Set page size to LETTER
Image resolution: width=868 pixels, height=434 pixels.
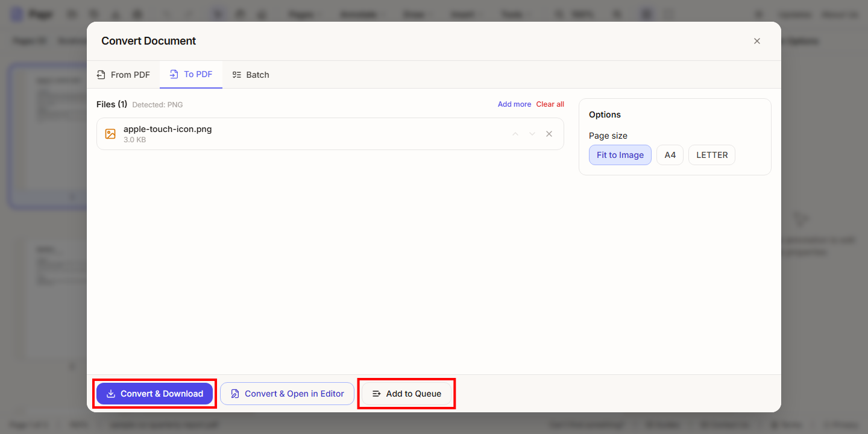(712, 155)
